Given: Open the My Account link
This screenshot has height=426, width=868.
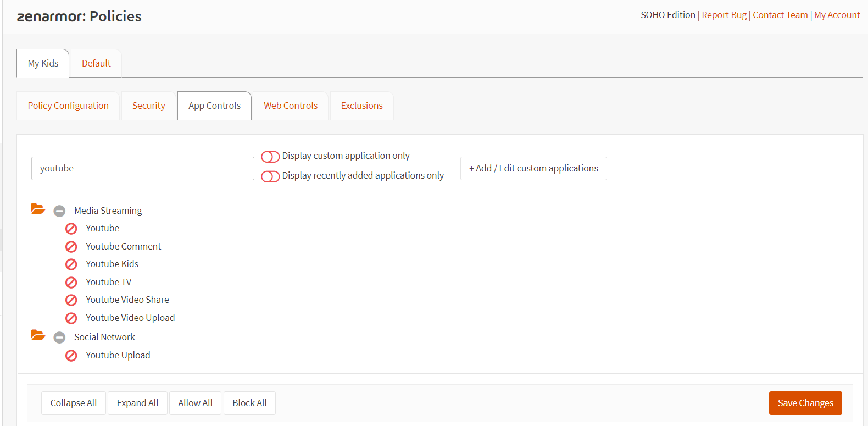Looking at the screenshot, I should click(x=837, y=15).
